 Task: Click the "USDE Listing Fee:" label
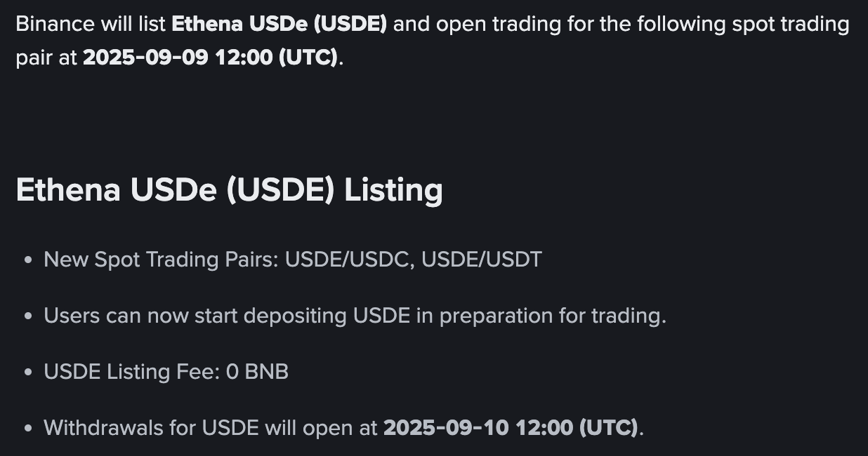[x=132, y=372]
